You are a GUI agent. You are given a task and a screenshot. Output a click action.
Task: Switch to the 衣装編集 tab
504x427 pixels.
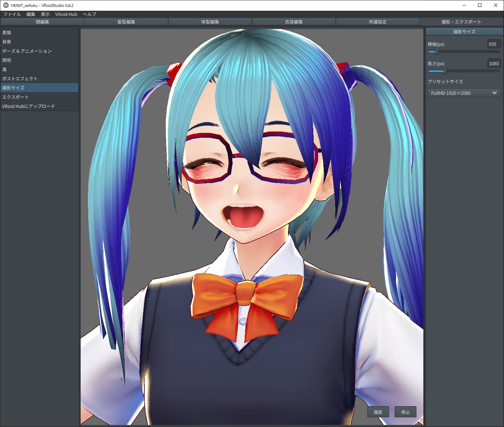pos(293,21)
